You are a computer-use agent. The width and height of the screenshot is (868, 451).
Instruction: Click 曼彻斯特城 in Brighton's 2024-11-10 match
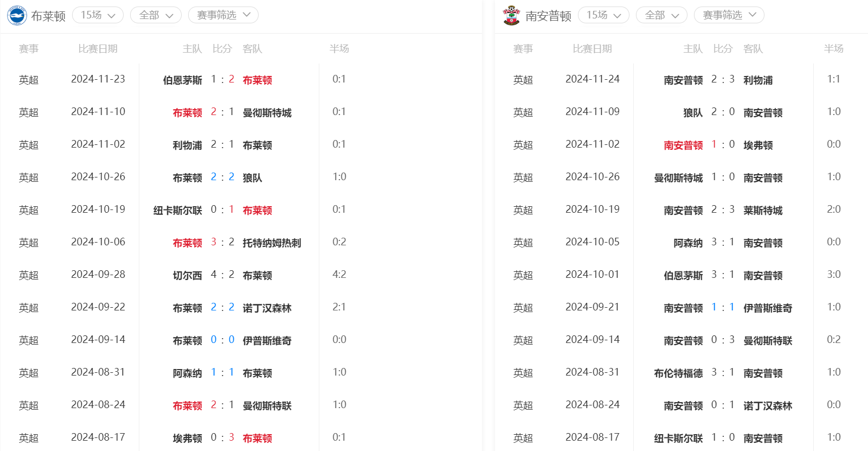(x=267, y=113)
